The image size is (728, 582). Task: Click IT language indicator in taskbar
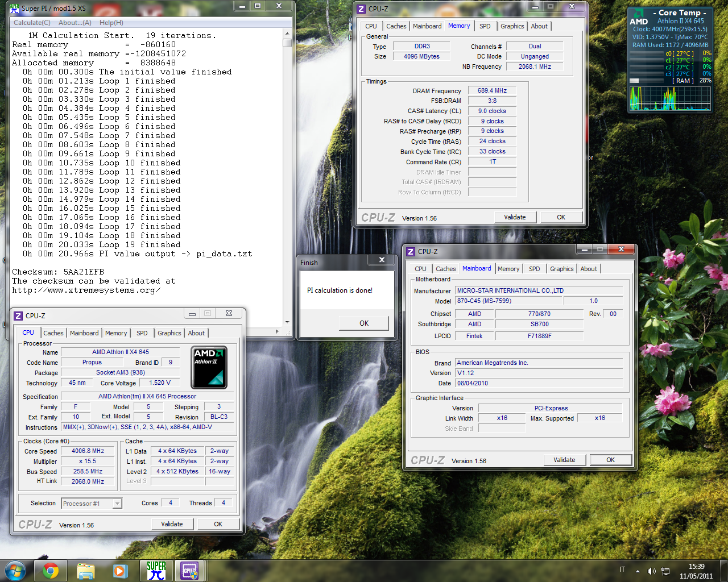point(622,569)
